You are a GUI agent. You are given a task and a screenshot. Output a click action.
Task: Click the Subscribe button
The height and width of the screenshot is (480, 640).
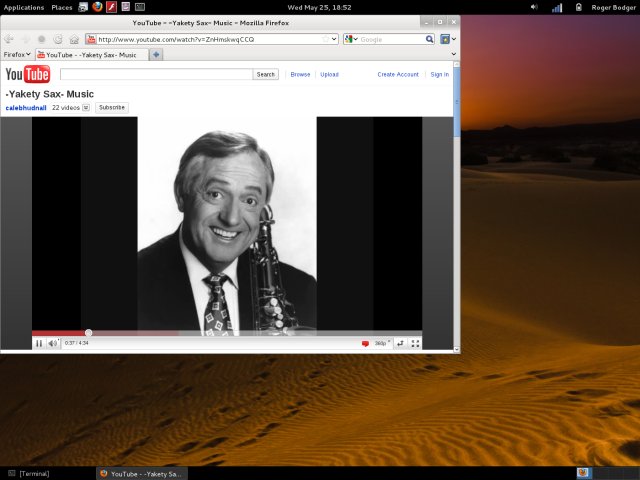pos(112,107)
